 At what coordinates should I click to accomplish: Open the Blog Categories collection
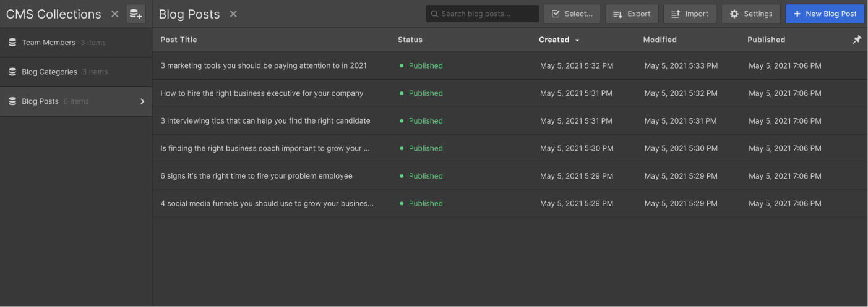[49, 72]
